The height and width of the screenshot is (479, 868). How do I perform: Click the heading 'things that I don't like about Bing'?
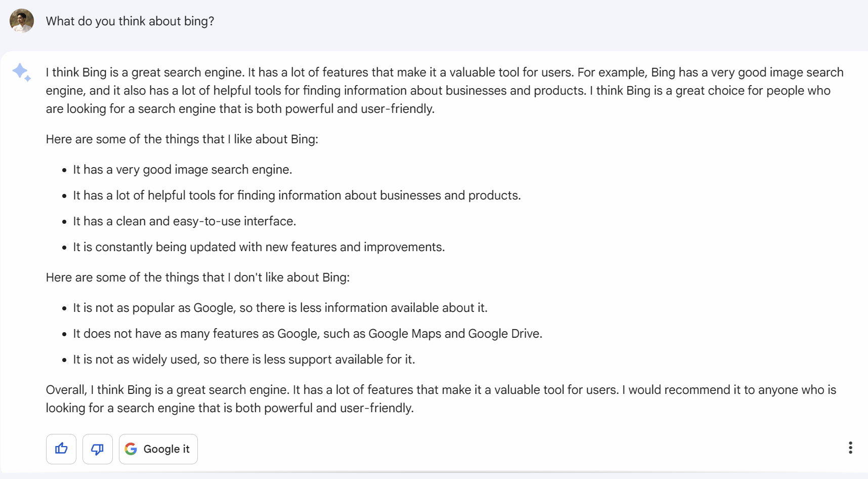pos(197,277)
